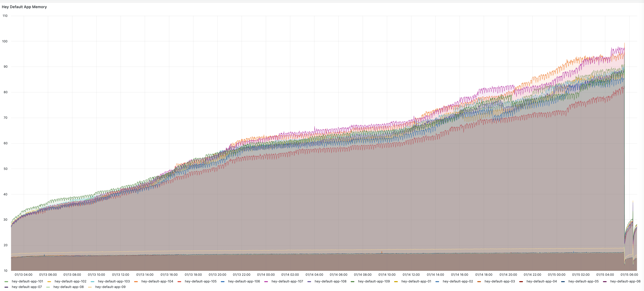Click the purple swatch of hey-default-app-07
Image resolution: width=644 pixels, height=291 pixels.
(6, 287)
